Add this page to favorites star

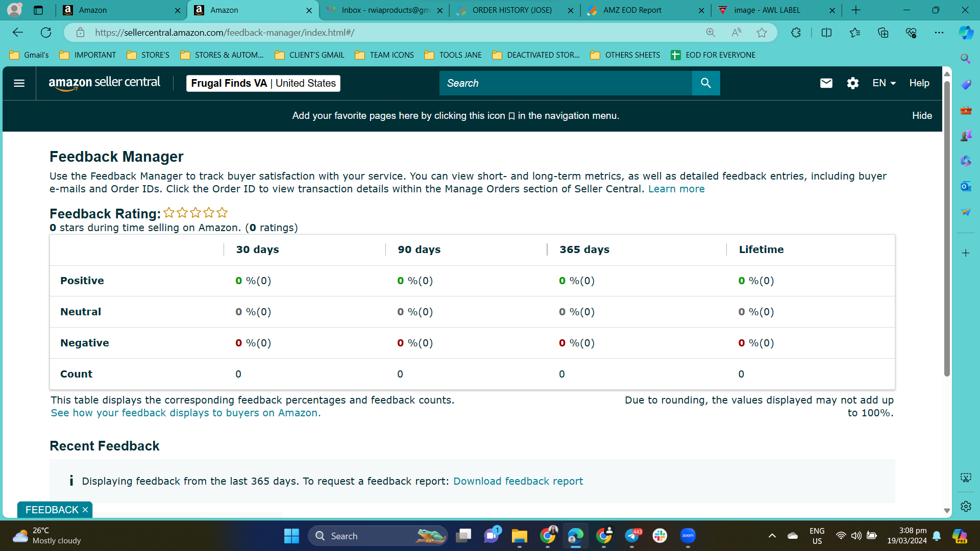tap(762, 33)
